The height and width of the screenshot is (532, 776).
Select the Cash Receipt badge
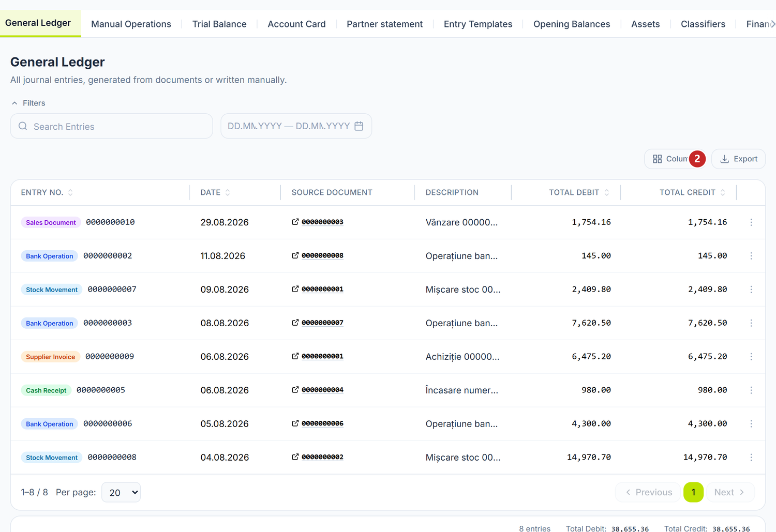click(x=46, y=390)
